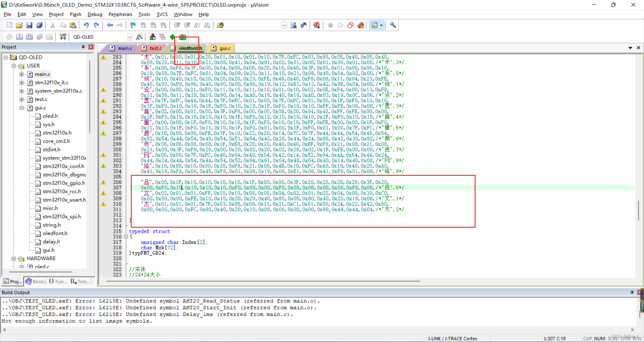Close the active editor tab

639,48
